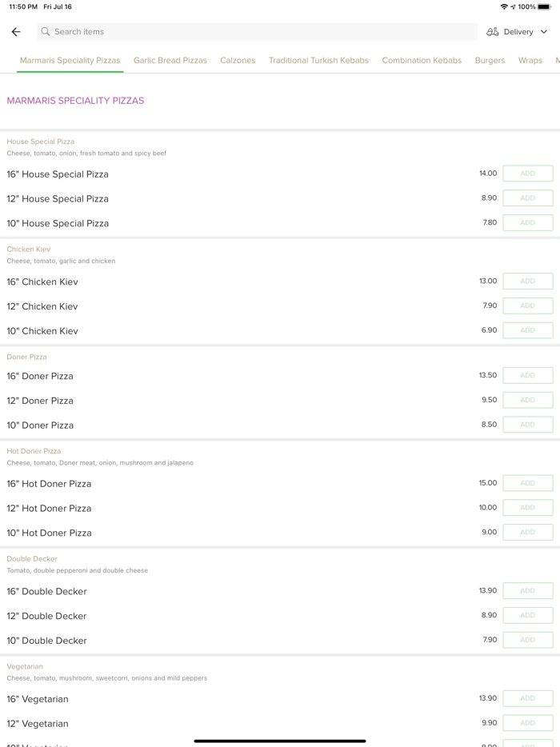Tap the Wi-Fi status icon

point(504,7)
